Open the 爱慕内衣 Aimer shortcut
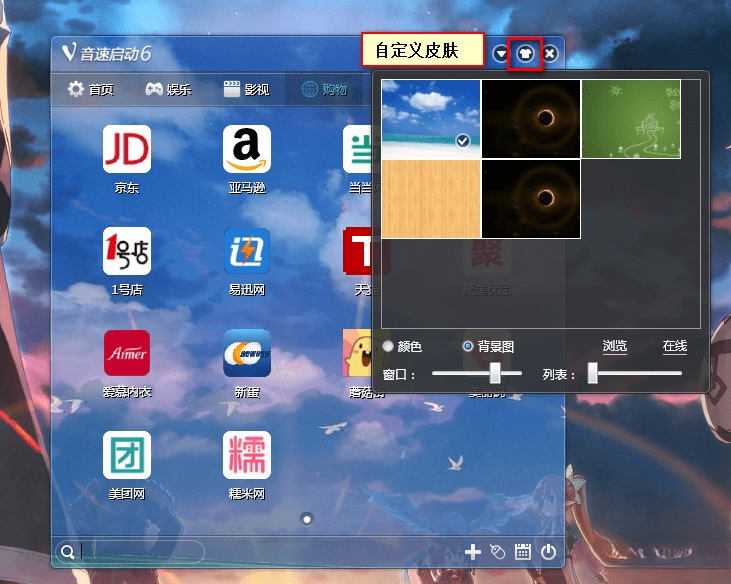 127,353
